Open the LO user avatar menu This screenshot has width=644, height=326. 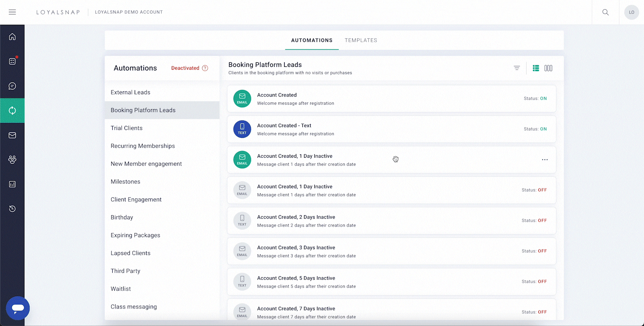pos(631,12)
